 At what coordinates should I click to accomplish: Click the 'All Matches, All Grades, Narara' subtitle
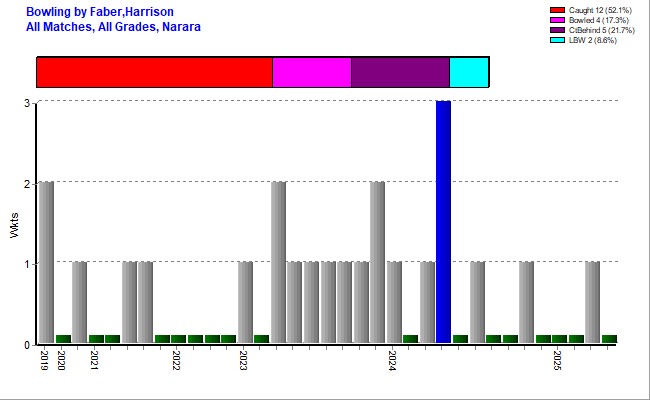pyautogui.click(x=113, y=26)
